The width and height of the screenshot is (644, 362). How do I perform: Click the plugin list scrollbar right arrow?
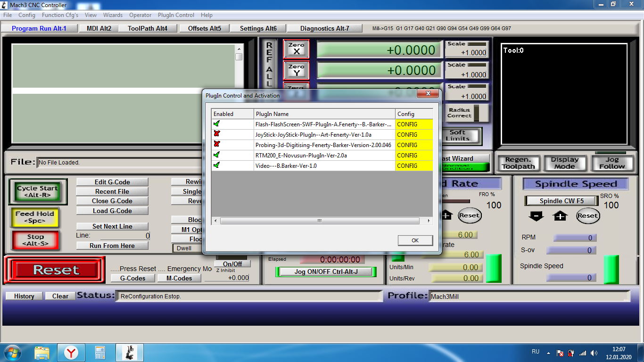tap(429, 221)
